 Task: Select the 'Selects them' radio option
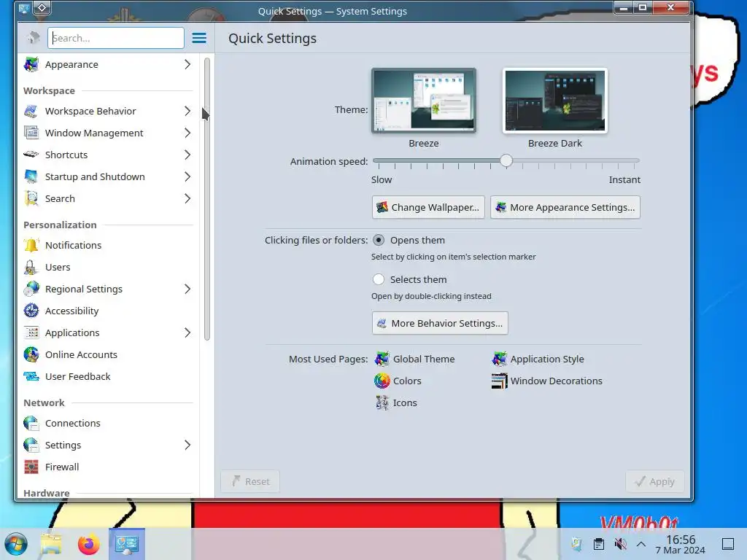[379, 279]
